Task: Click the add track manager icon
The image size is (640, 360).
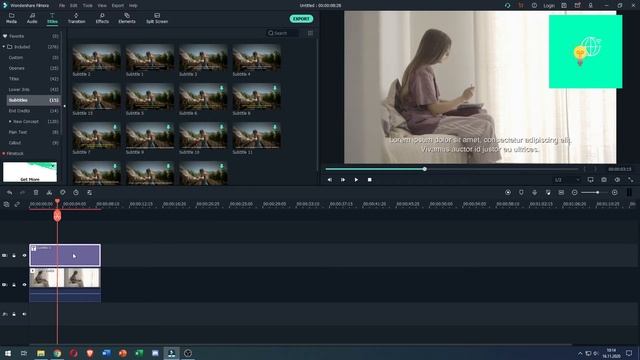Action: tap(7, 204)
